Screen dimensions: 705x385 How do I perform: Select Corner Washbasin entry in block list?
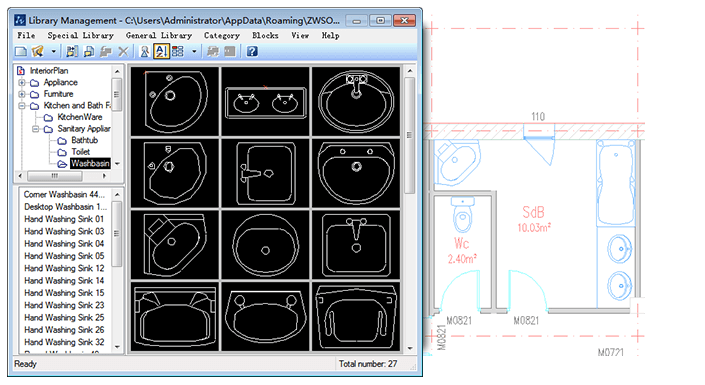click(64, 195)
